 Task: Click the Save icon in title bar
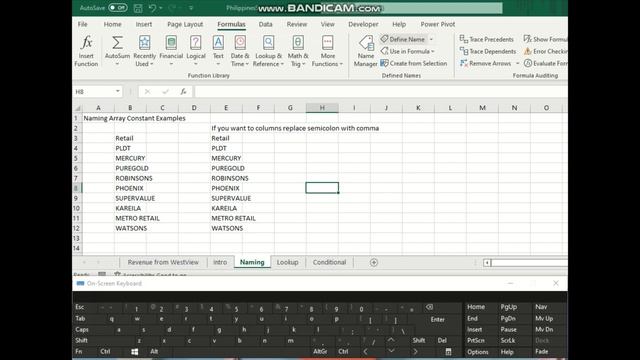click(138, 8)
